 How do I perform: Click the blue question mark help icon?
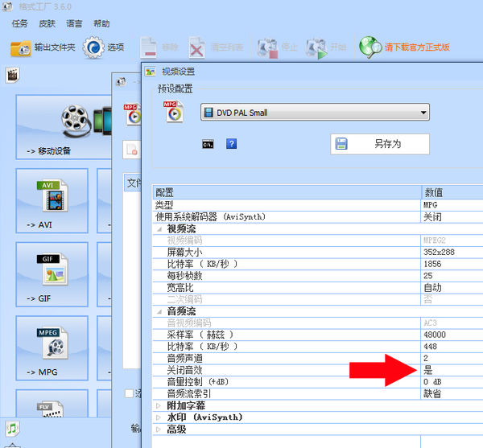(231, 144)
